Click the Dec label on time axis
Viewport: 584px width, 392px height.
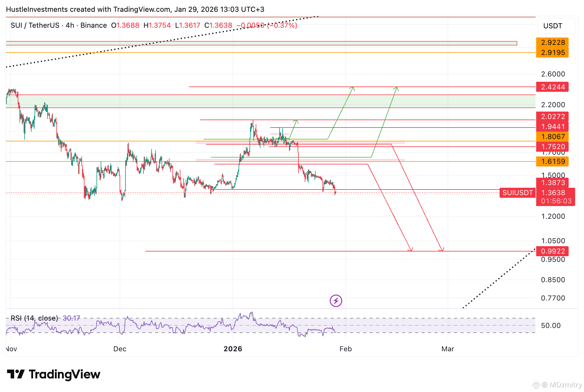point(120,349)
